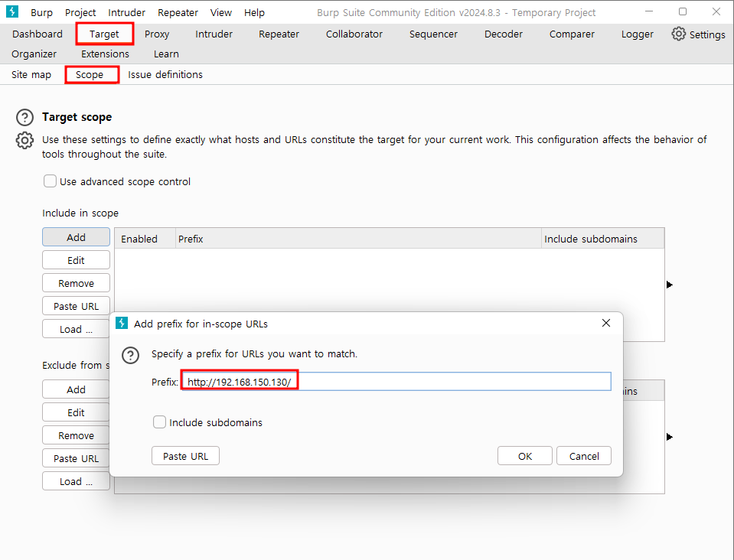
Task: Open the Decoder tab
Action: (504, 34)
